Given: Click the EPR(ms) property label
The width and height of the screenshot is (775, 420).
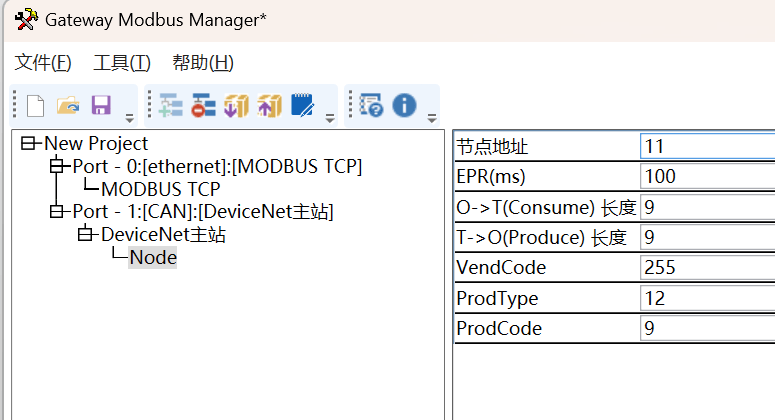Looking at the screenshot, I should pos(491,176).
